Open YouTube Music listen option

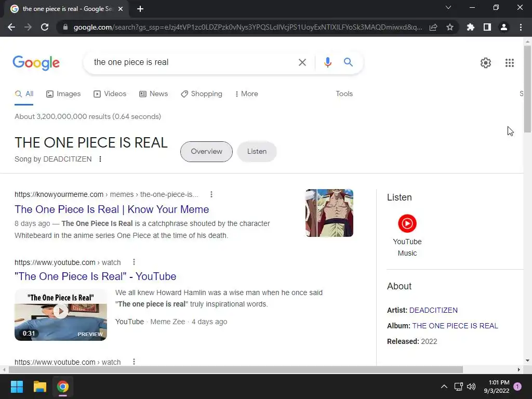[407, 235]
